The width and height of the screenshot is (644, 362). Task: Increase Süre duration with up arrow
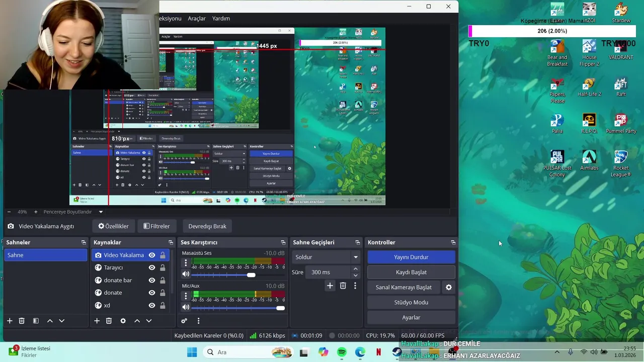tap(356, 269)
